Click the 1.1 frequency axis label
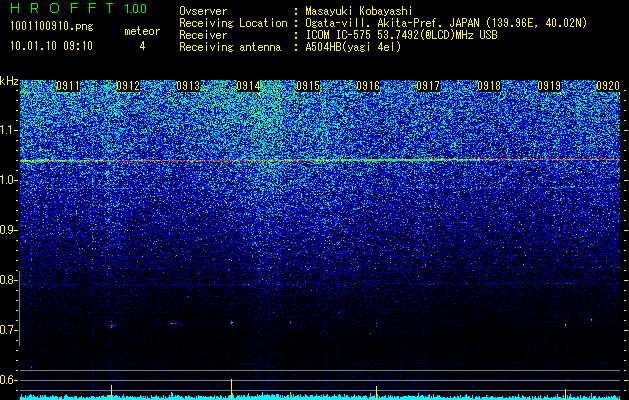The width and height of the screenshot is (629, 400). point(7,130)
